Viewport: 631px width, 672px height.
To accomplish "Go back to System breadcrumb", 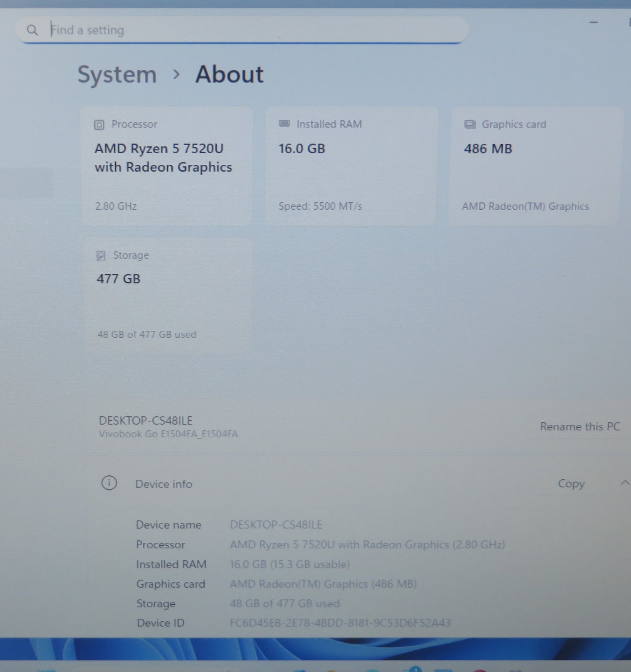I will click(x=117, y=74).
